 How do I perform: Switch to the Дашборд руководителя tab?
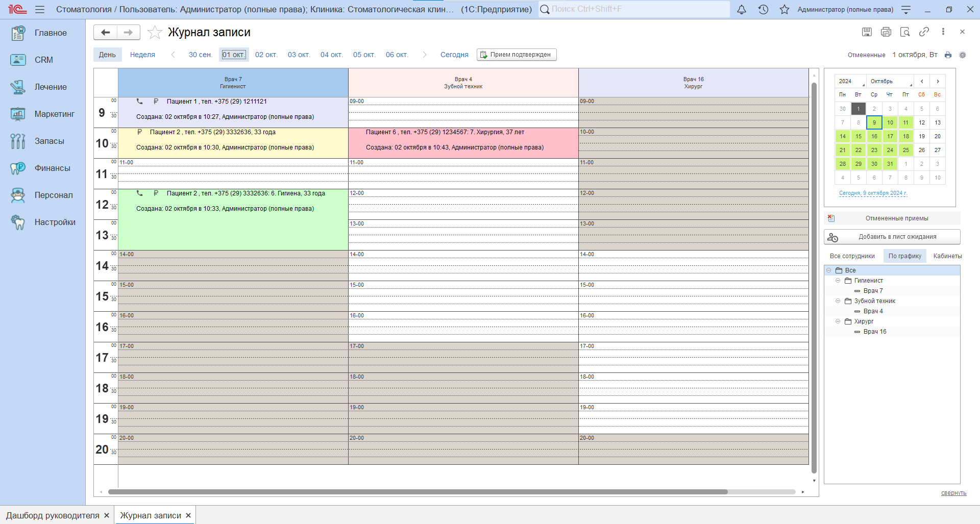tap(53, 515)
